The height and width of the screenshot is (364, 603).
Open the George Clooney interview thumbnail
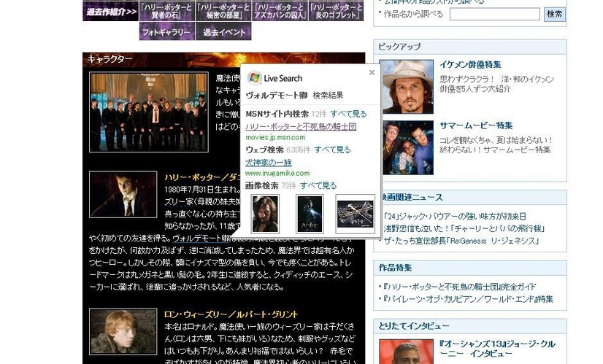(x=406, y=352)
